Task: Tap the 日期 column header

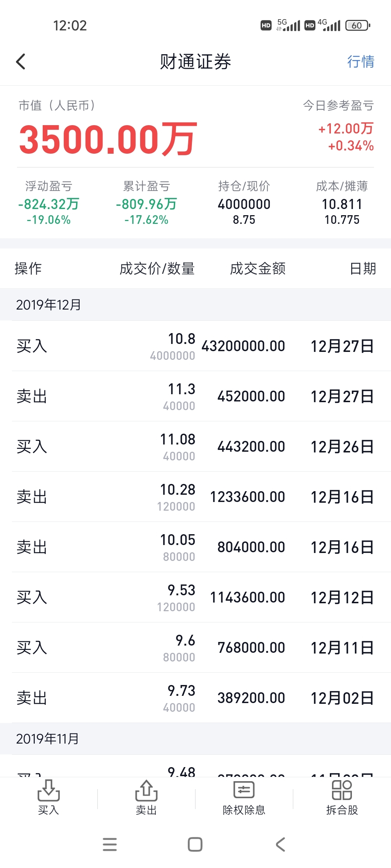Action: click(x=363, y=268)
